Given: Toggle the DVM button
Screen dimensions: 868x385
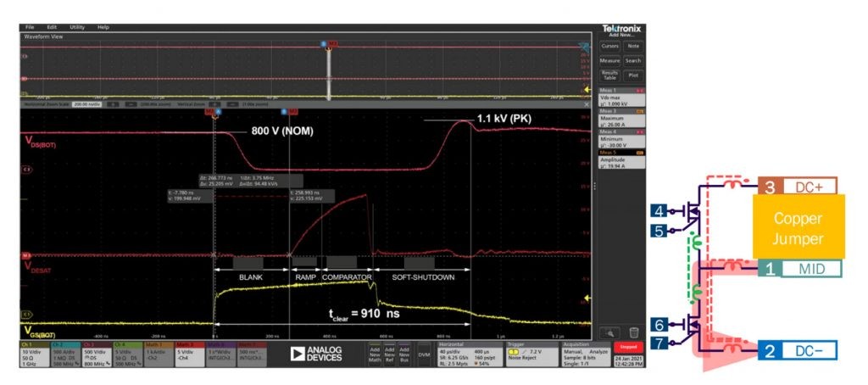Looking at the screenshot, I should point(424,354).
